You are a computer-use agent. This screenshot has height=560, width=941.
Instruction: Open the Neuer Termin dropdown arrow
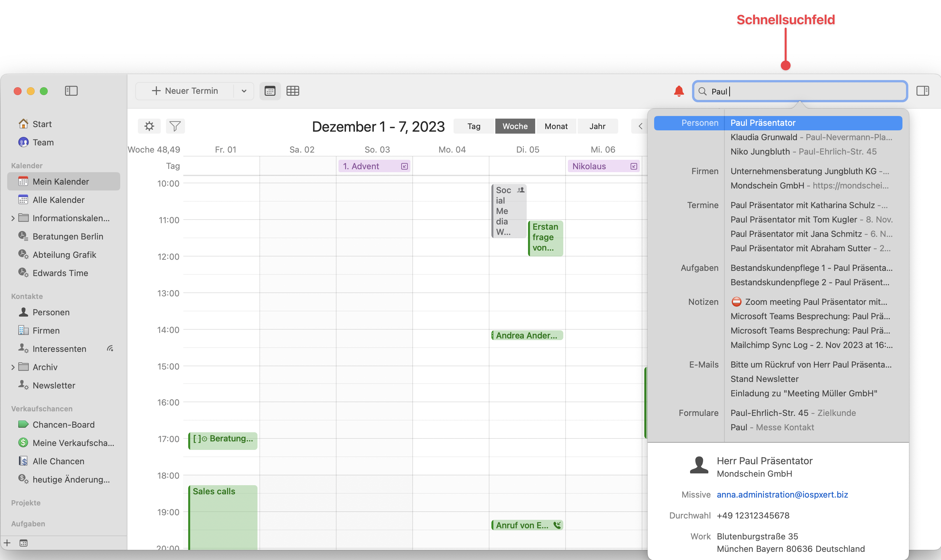pyautogui.click(x=244, y=91)
